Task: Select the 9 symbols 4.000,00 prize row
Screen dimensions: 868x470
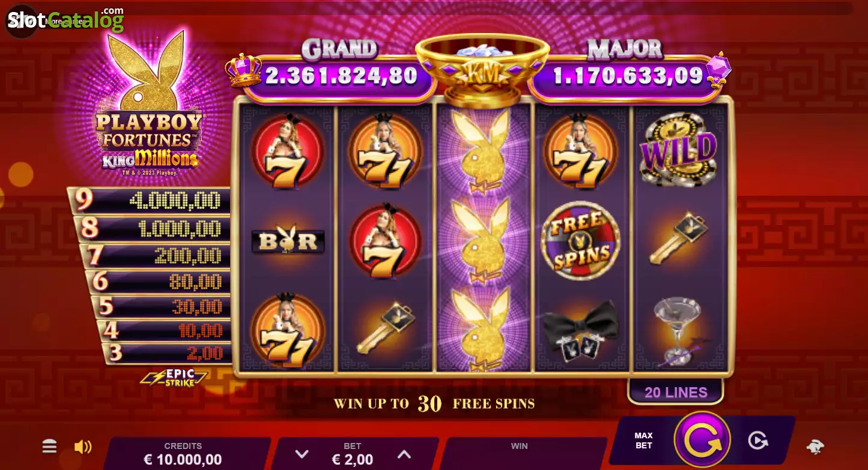Action: (x=150, y=200)
